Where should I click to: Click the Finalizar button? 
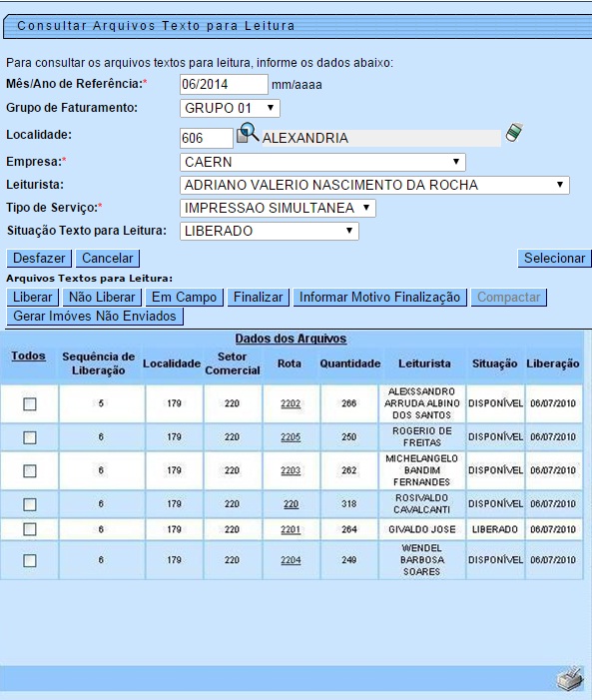pos(258,298)
